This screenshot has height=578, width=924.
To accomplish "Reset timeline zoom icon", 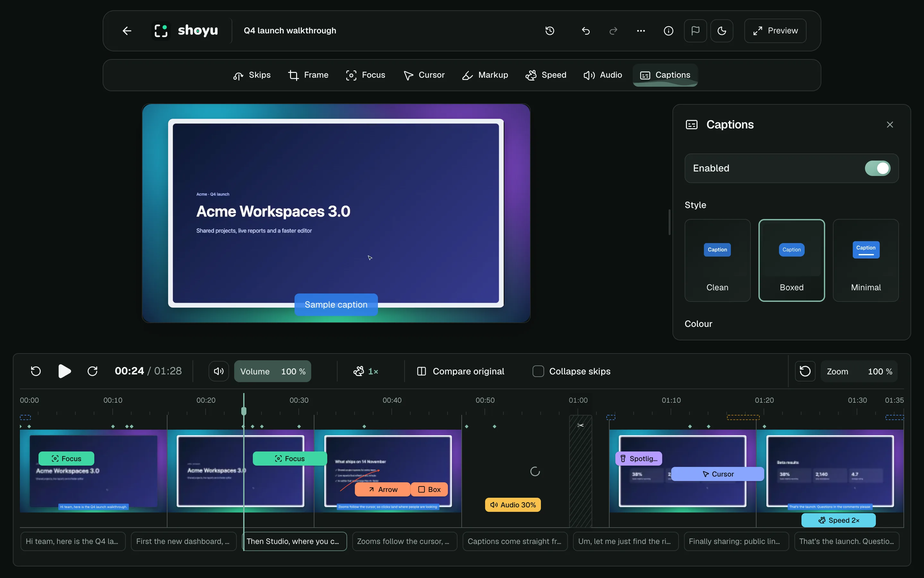I will click(805, 371).
